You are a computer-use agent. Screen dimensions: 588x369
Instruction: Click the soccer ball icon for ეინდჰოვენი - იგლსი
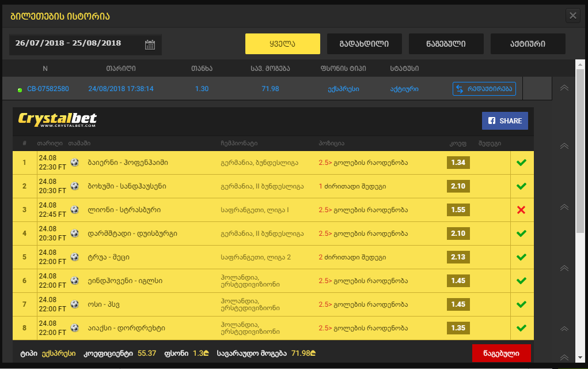pos(75,280)
